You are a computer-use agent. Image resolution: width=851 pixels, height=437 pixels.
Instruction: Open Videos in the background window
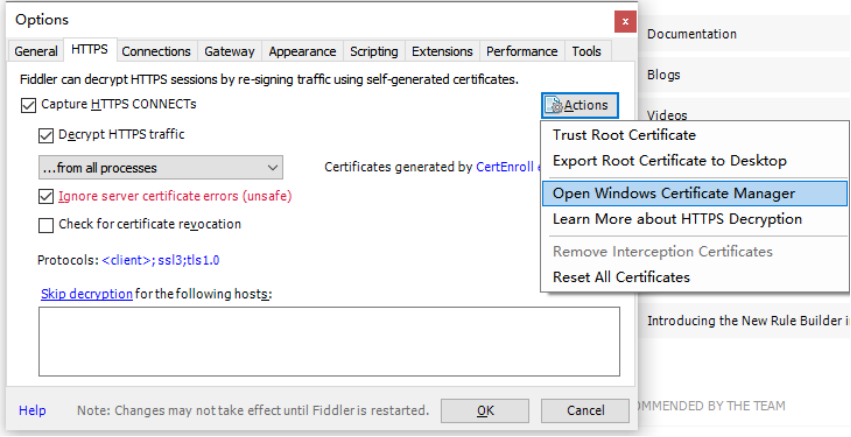point(667,115)
